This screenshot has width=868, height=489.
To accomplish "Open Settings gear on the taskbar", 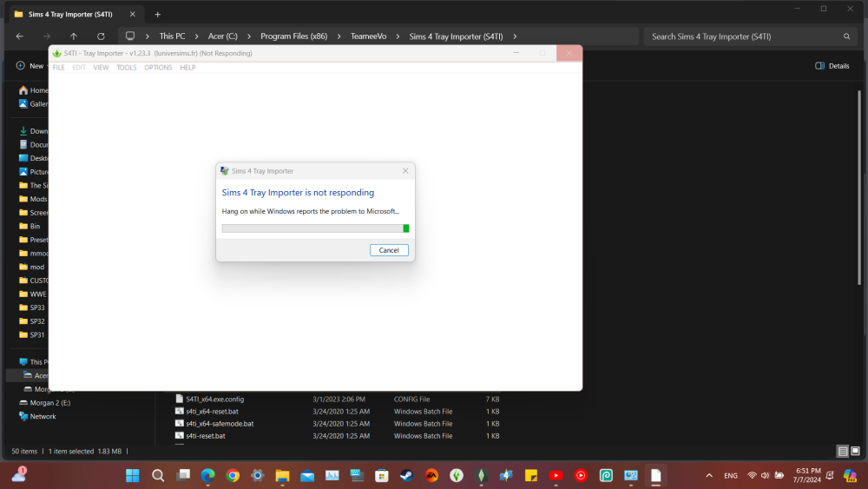I will click(258, 475).
